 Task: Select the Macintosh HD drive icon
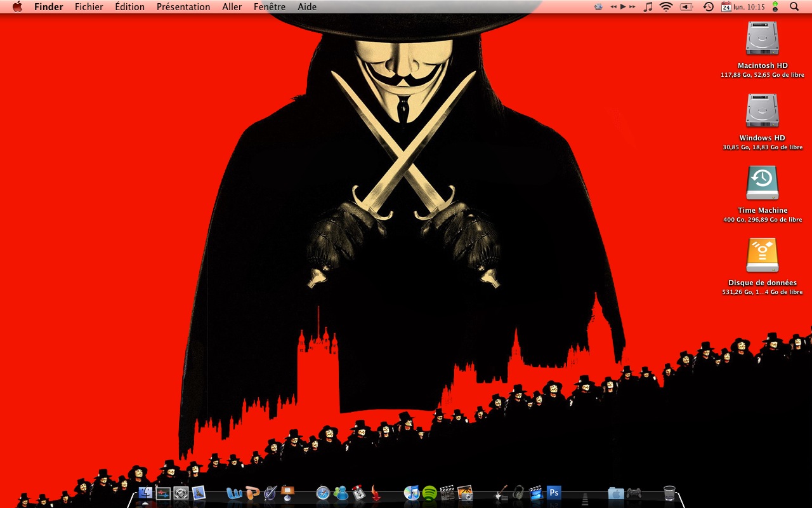(762, 39)
